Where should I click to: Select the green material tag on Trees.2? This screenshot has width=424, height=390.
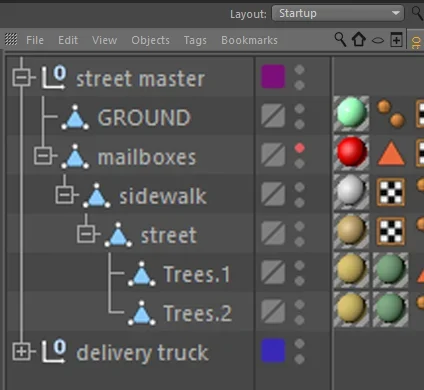coord(391,309)
